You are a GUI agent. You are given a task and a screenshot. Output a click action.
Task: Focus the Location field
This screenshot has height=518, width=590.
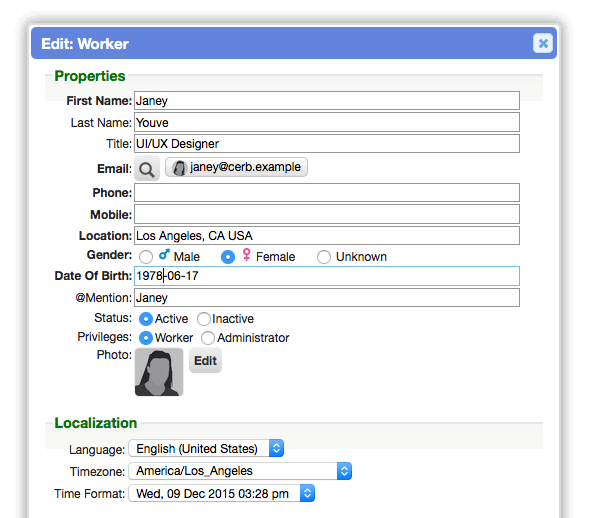point(327,236)
